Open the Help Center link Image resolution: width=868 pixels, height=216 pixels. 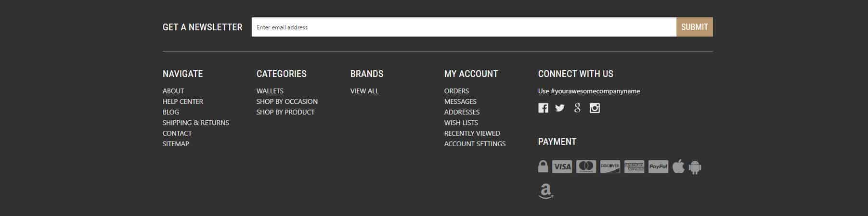pyautogui.click(x=183, y=102)
